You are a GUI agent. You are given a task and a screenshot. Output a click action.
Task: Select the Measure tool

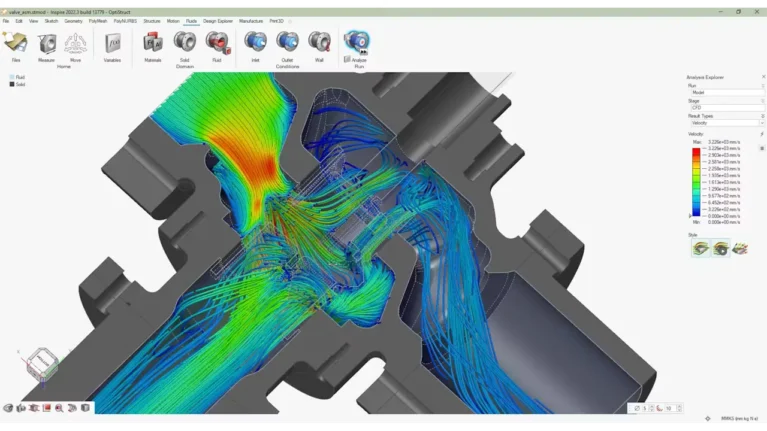click(x=46, y=45)
